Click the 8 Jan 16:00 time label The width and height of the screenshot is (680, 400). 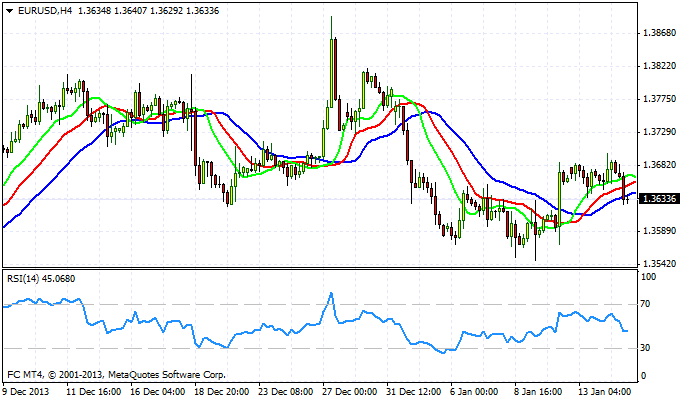[538, 392]
